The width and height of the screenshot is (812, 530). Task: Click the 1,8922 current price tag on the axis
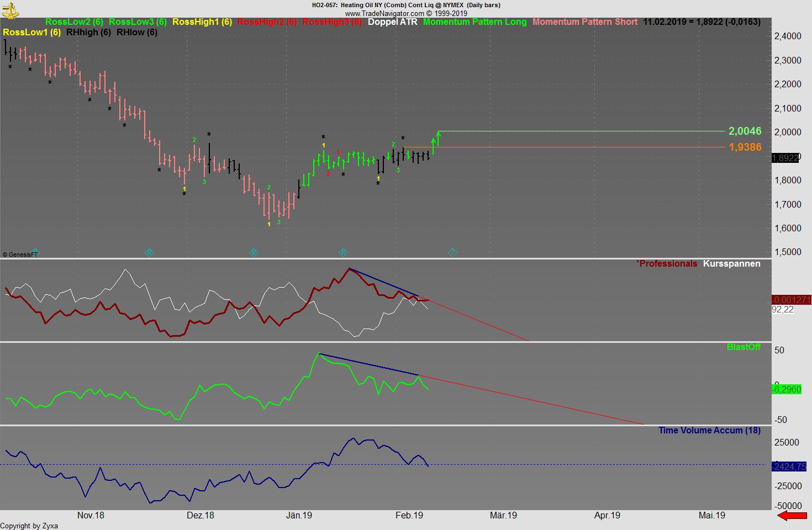tap(787, 157)
